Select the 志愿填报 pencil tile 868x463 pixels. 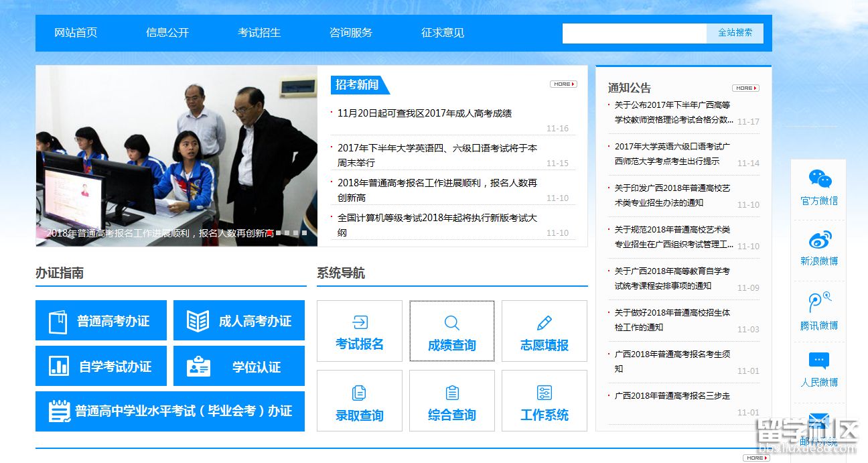click(545, 331)
